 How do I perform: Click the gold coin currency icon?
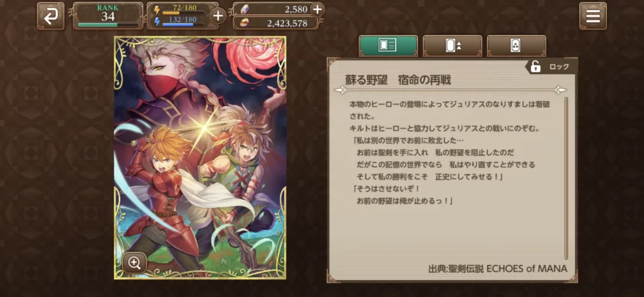point(242,23)
